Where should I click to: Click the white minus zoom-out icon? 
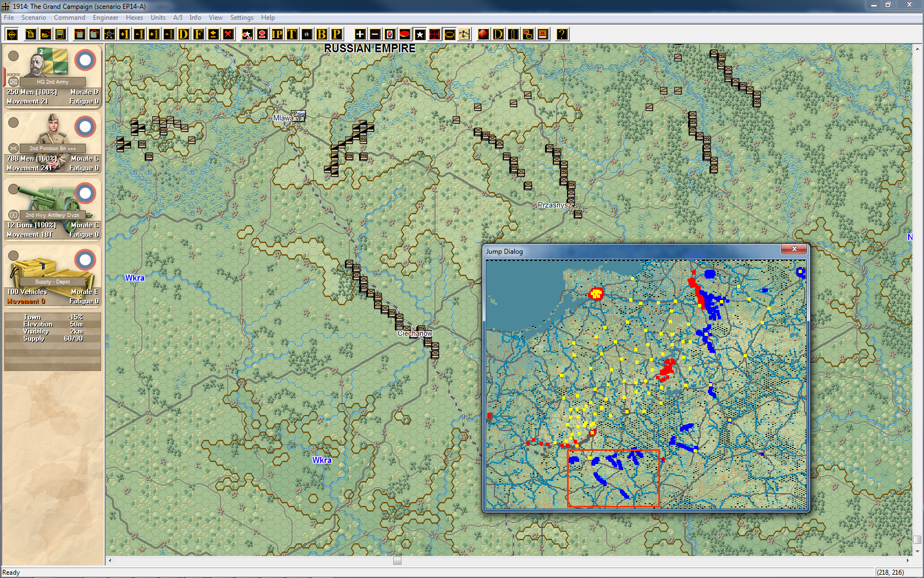pyautogui.click(x=375, y=34)
